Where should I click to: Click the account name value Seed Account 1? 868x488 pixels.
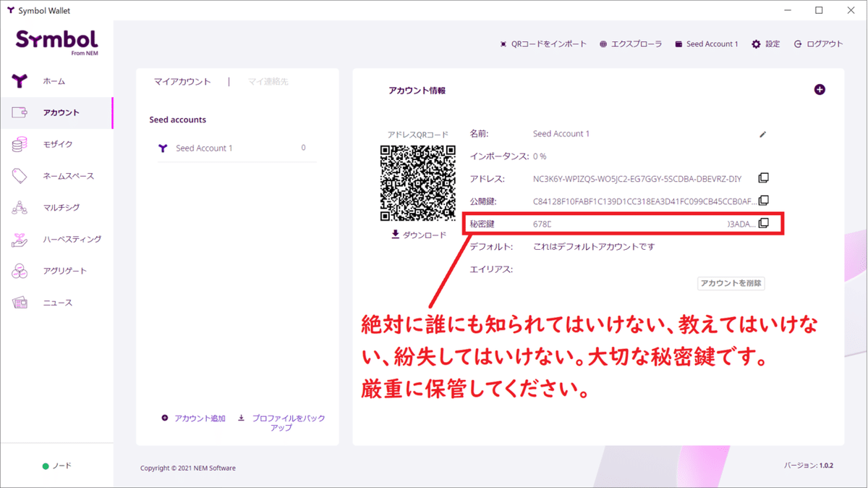click(561, 134)
